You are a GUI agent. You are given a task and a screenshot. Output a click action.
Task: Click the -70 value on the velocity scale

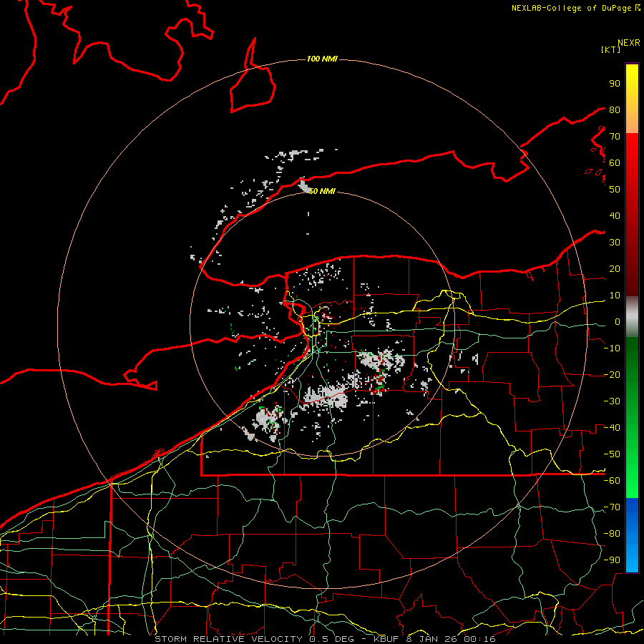pyautogui.click(x=612, y=507)
